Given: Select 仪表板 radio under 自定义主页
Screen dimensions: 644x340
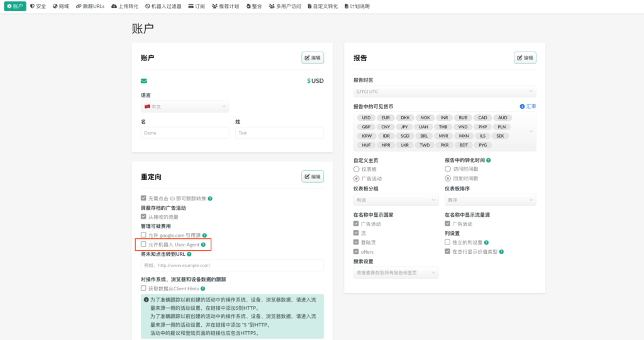Looking at the screenshot, I should (357, 169).
